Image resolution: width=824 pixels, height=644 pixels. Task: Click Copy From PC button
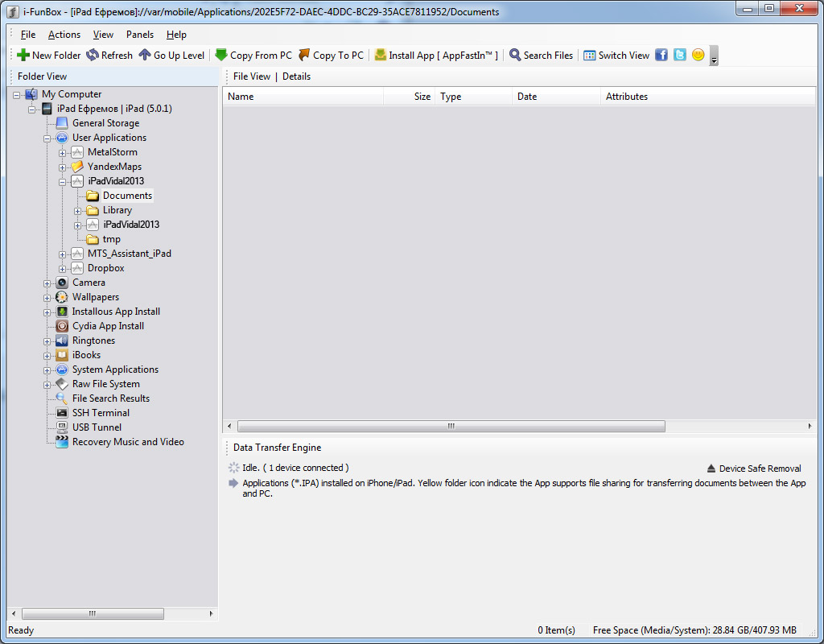click(253, 56)
